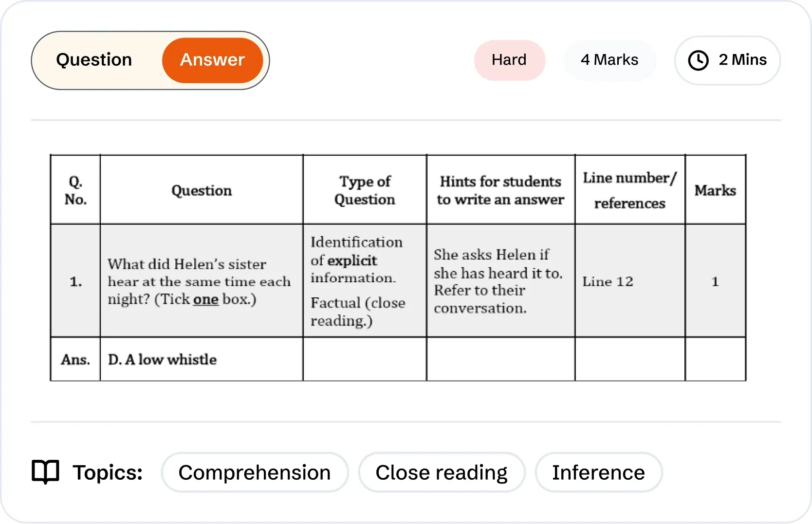Select the Inference topic chip

pyautogui.click(x=598, y=471)
